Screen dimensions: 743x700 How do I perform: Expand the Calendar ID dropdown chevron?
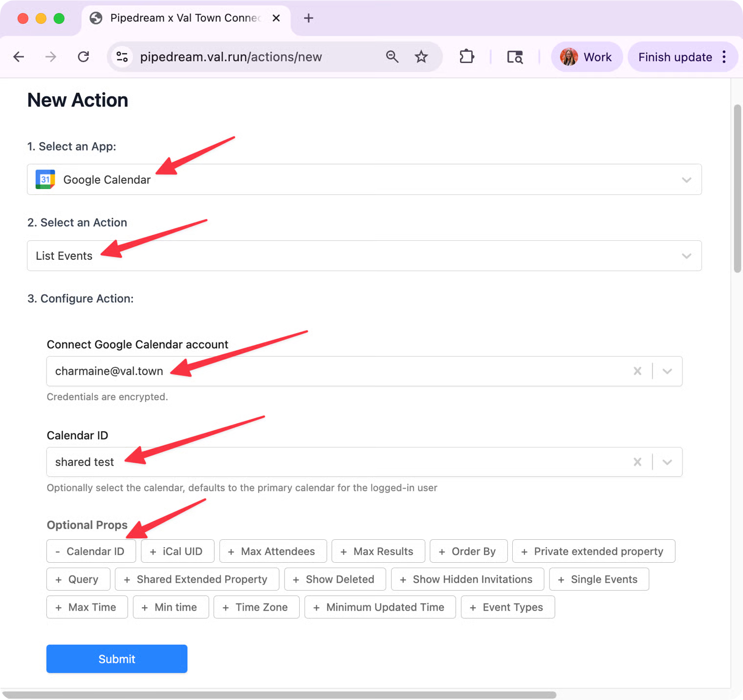point(667,462)
